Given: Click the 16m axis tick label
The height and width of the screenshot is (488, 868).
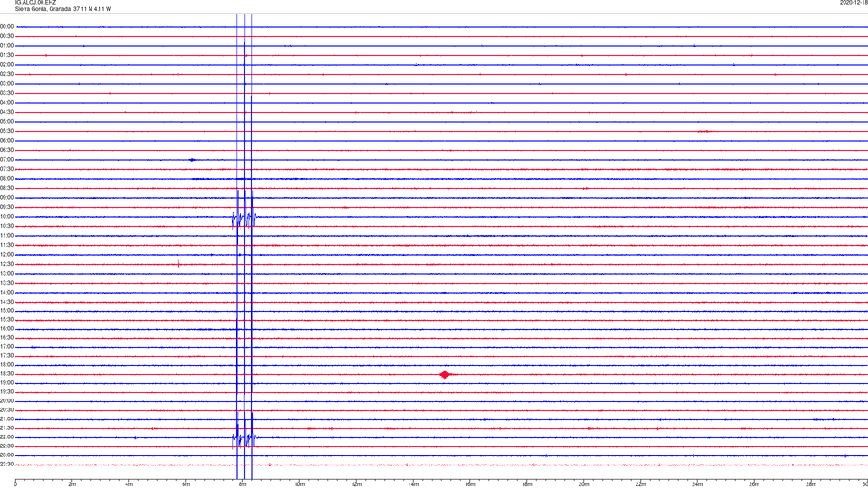Looking at the screenshot, I should (470, 484).
